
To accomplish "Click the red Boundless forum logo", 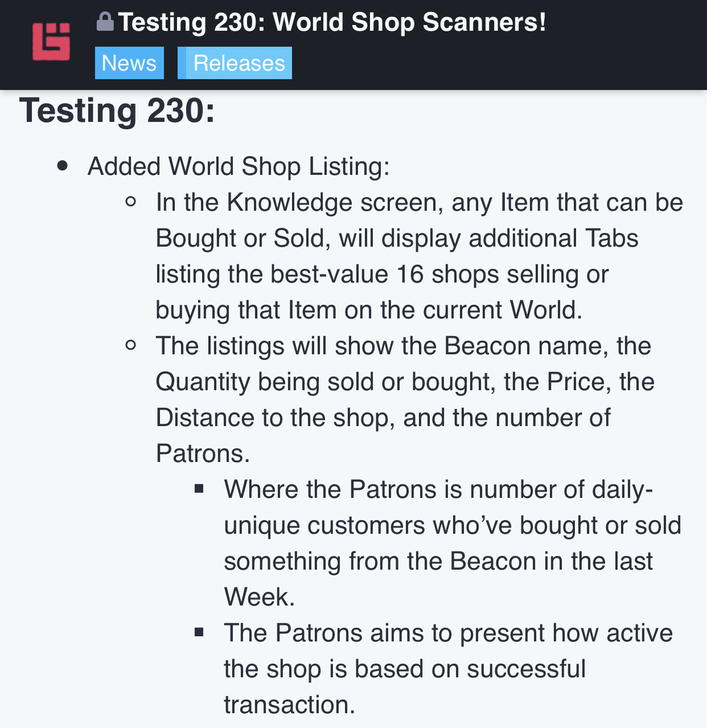I will pos(51,41).
